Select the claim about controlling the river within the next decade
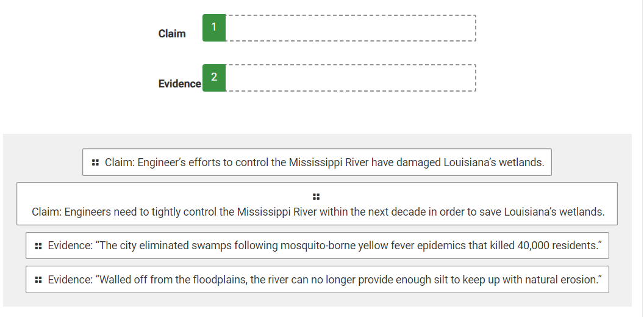 click(317, 203)
